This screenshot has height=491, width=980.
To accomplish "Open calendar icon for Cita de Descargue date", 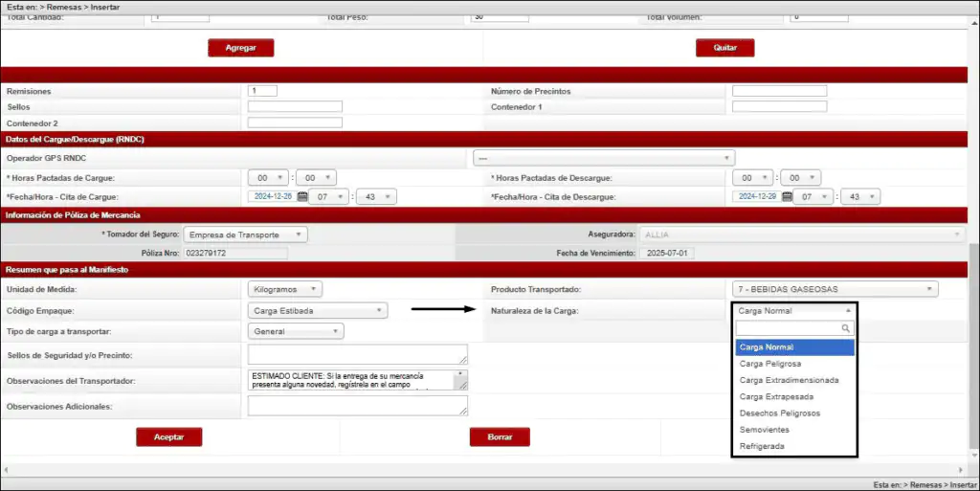I will click(x=788, y=196).
